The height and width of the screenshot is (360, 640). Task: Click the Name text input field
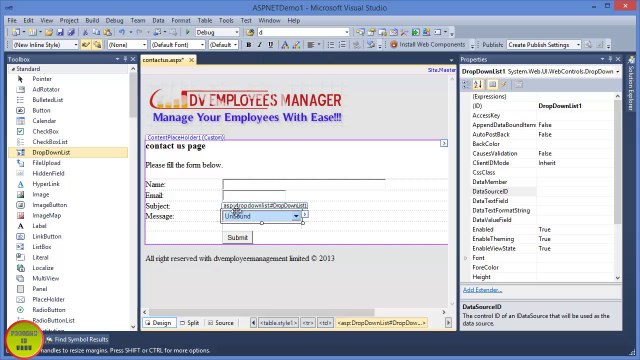pos(304,184)
